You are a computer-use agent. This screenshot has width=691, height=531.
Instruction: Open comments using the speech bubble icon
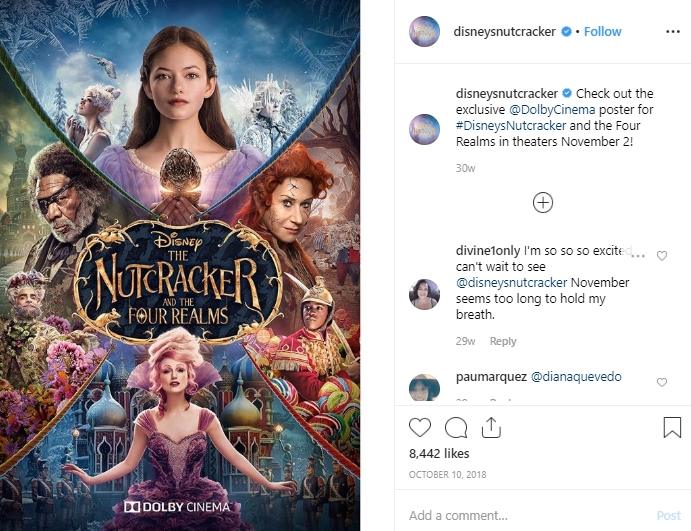pyautogui.click(x=456, y=427)
